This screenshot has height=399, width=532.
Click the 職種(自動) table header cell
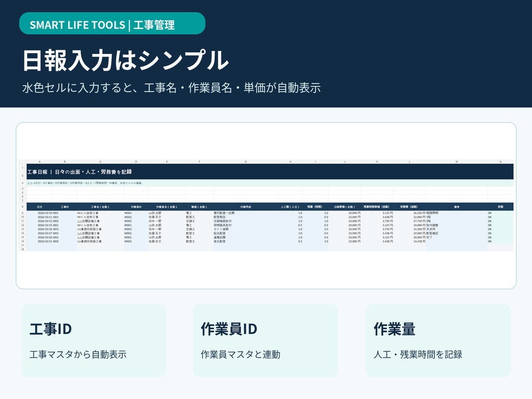pos(199,207)
